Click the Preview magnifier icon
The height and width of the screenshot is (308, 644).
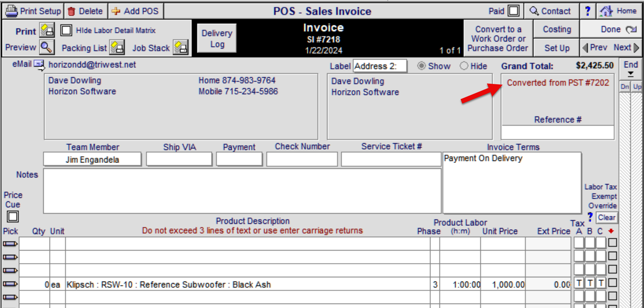[x=47, y=47]
